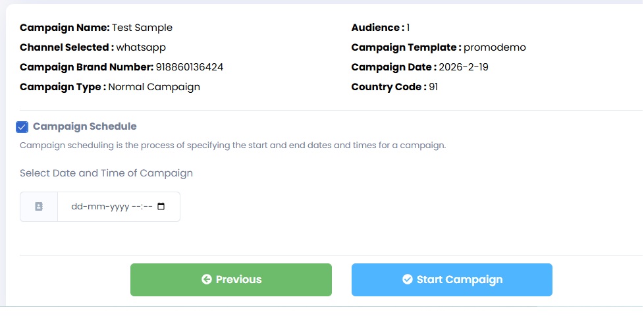Click the Country Code label
Screen dimensions: 644x320
click(389, 87)
